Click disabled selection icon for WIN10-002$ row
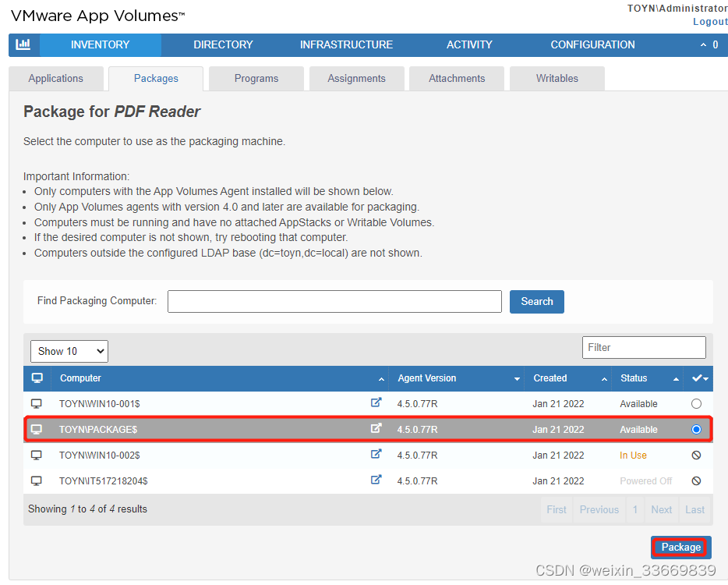The height and width of the screenshot is (585, 728). click(x=696, y=455)
